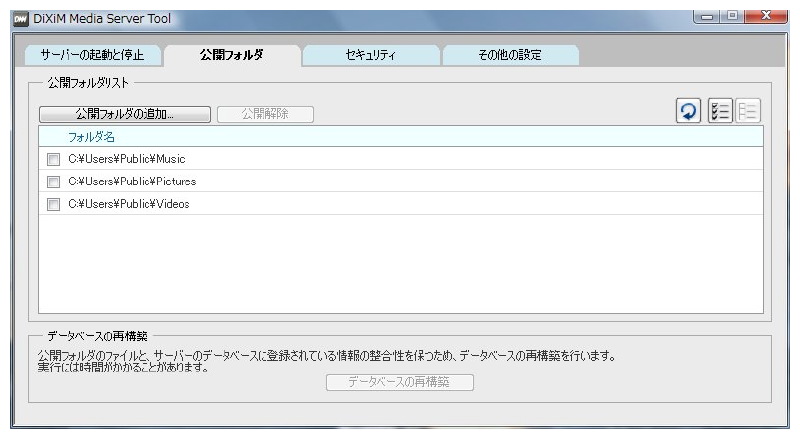The height and width of the screenshot is (439, 800).
Task: Click the データベースの再構築 button
Action: [x=399, y=382]
